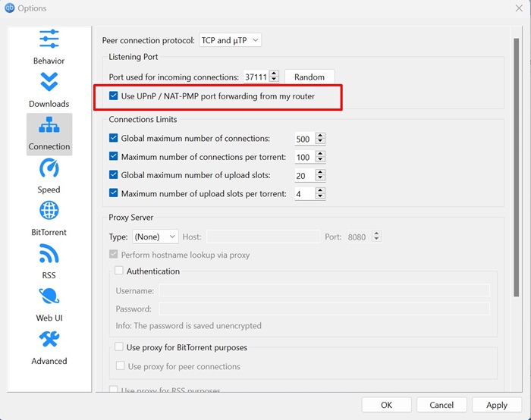
Task: Toggle UPnP / NAT-PMP port forwarding checkbox
Action: (x=114, y=96)
